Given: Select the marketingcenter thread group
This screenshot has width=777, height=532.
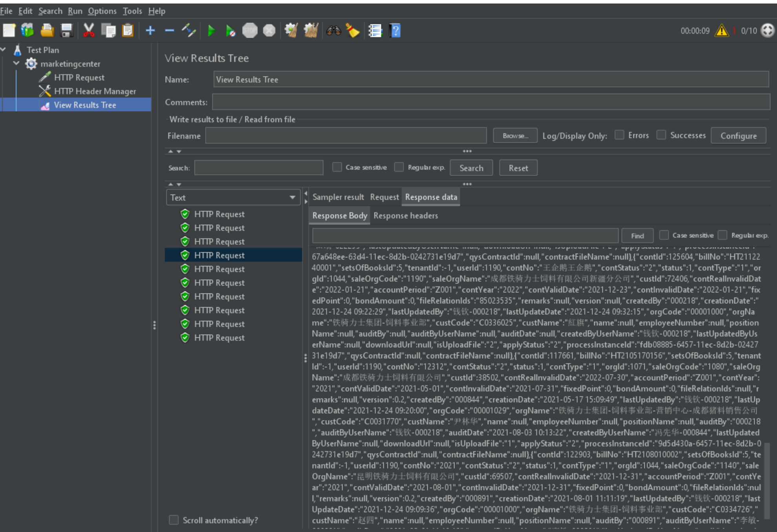Looking at the screenshot, I should tap(70, 64).
